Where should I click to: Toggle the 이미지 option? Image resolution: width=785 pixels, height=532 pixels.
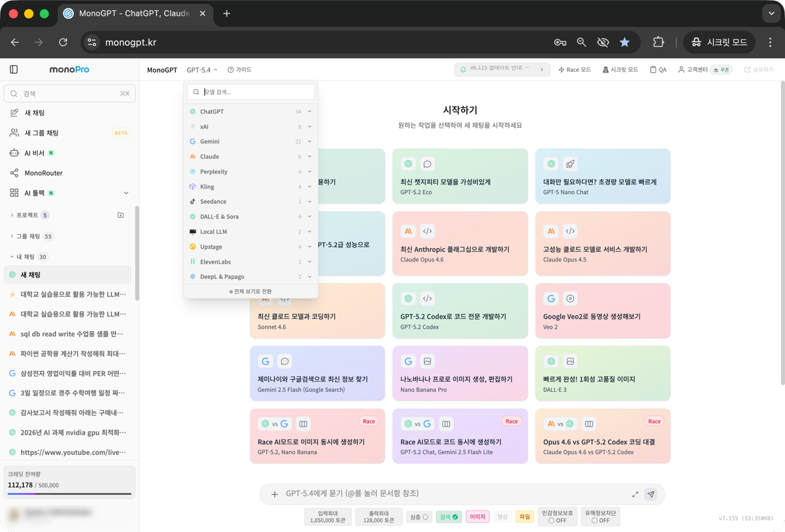[478, 517]
